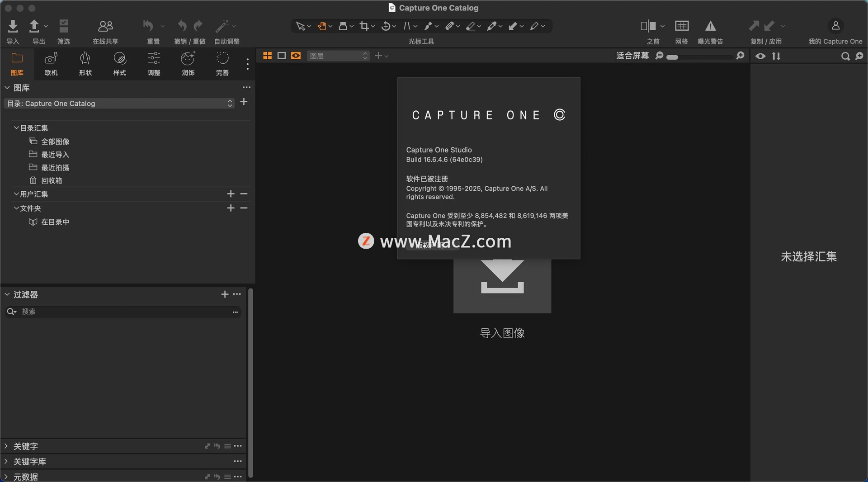Click 适合屏幕 fit to screen
Screen dimensions: 868x482
632,56
